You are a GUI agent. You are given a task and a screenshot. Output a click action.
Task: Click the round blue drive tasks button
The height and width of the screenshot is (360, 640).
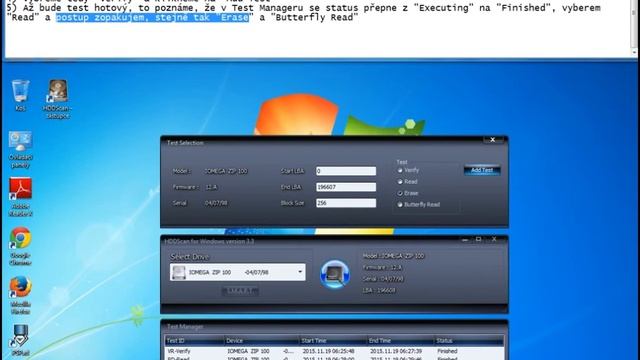335,275
